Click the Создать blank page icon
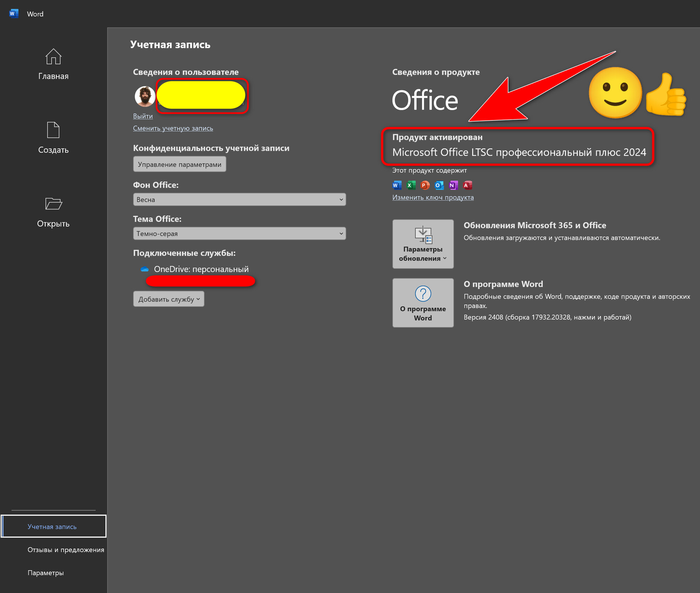700x593 pixels. [54, 130]
